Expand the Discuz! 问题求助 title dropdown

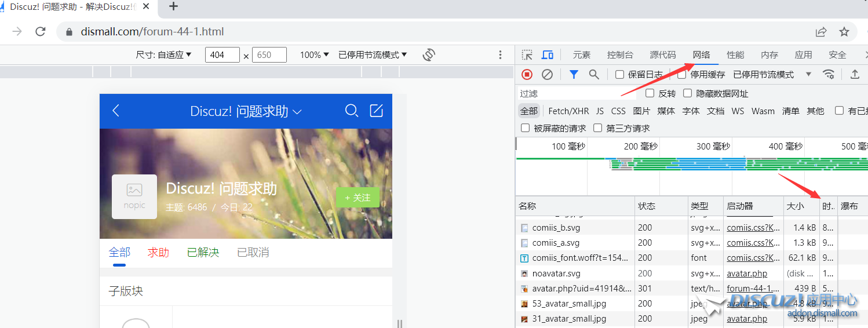246,111
